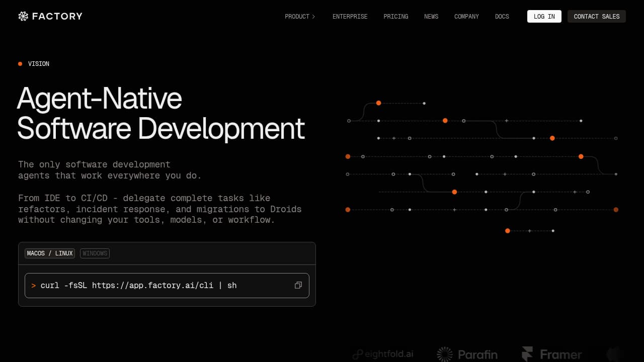644x362 pixels.
Task: Switch to the WINDOWS install tab
Action: pos(95,253)
